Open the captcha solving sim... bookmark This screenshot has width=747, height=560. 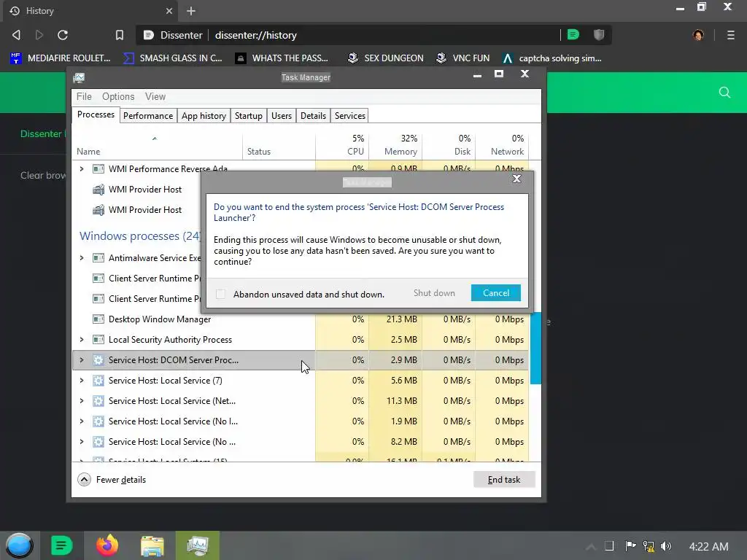[x=551, y=58]
